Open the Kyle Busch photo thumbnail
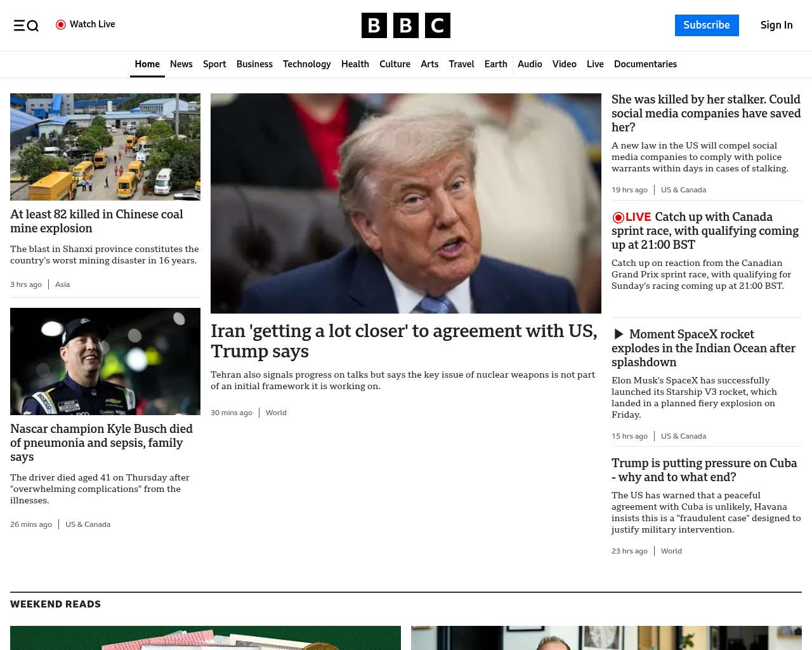 click(x=105, y=361)
